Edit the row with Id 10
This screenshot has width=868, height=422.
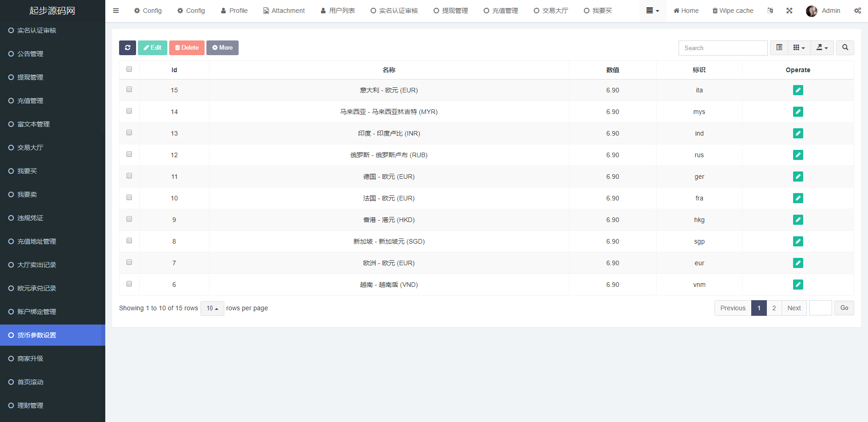click(798, 198)
